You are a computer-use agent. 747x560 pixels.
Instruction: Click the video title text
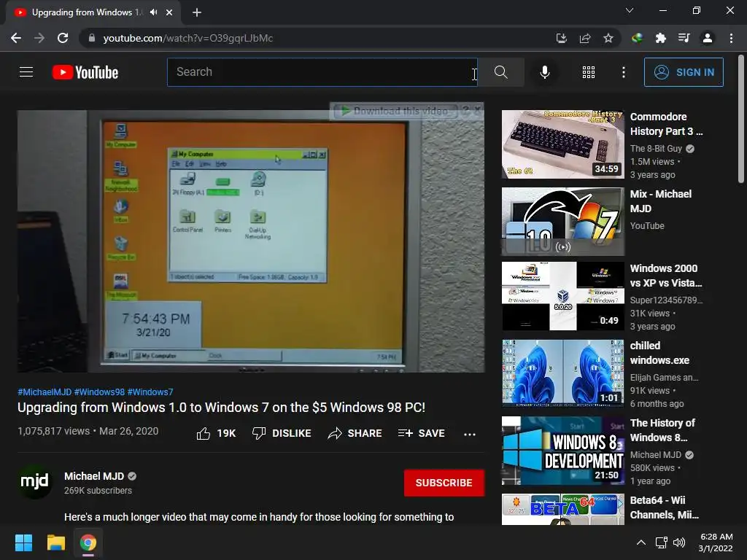click(x=221, y=408)
